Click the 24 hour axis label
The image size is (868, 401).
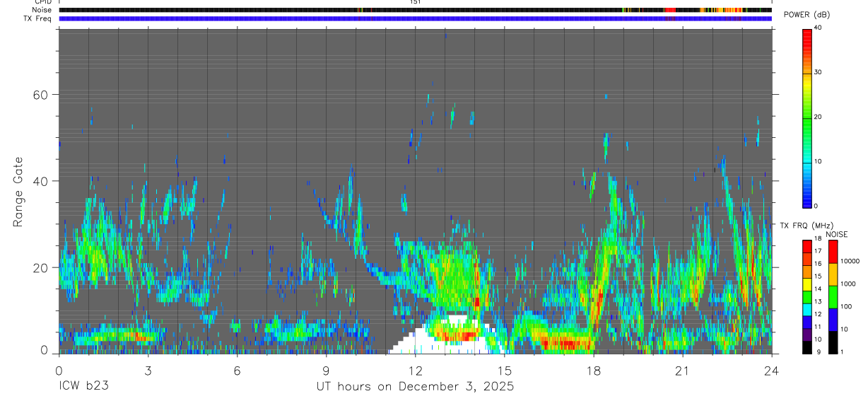click(x=771, y=369)
